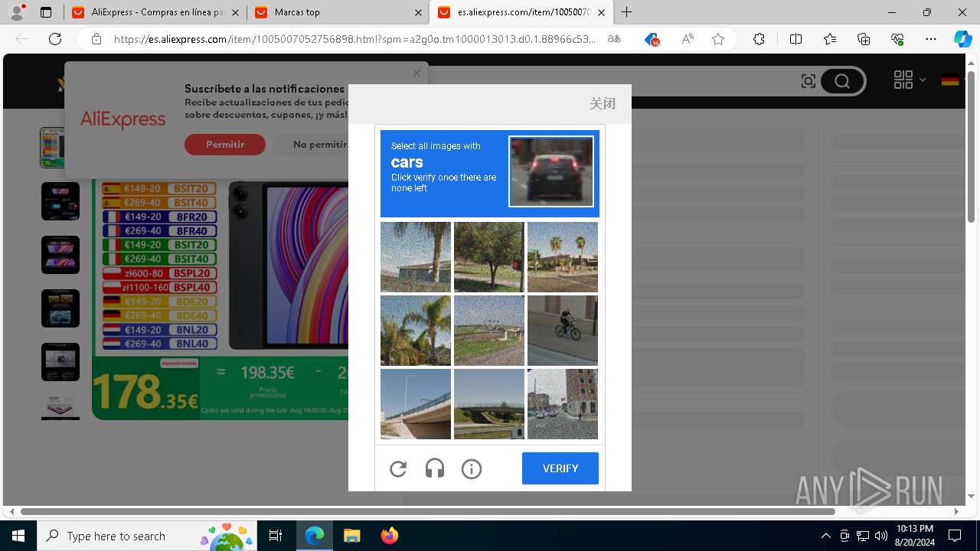Select the captcha tile with a dark underpass bridge
Image resolution: width=980 pixels, height=551 pixels.
489,404
